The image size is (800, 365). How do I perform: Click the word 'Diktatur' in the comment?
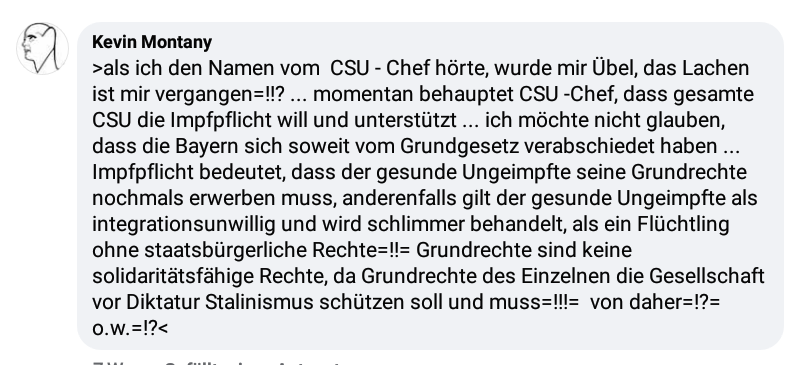163,302
